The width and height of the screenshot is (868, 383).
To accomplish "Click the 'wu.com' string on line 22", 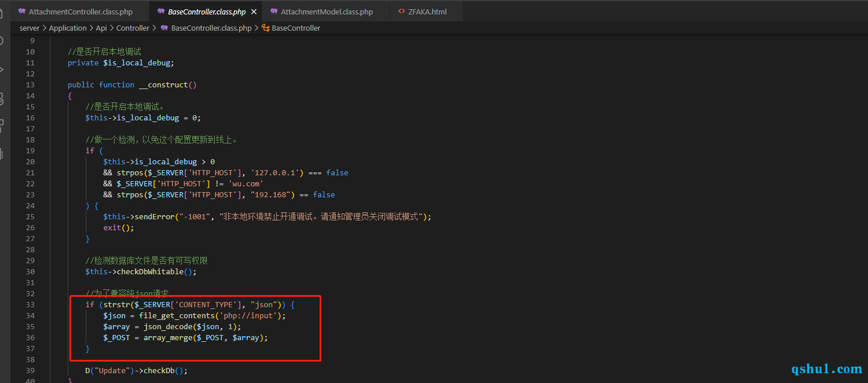I will pyautogui.click(x=246, y=183).
